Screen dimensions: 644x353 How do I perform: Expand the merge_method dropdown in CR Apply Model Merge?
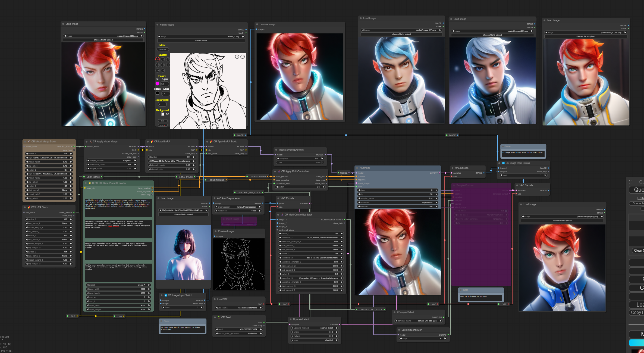[112, 160]
